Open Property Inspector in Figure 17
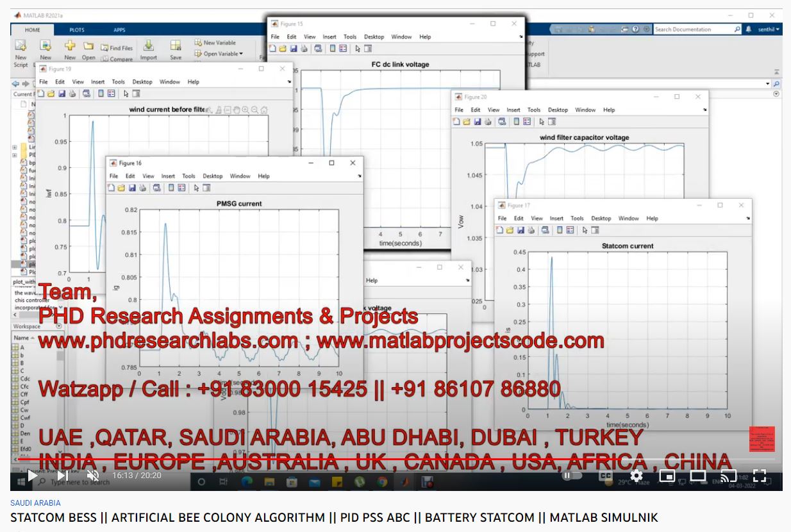This screenshot has width=791, height=532. (595, 230)
